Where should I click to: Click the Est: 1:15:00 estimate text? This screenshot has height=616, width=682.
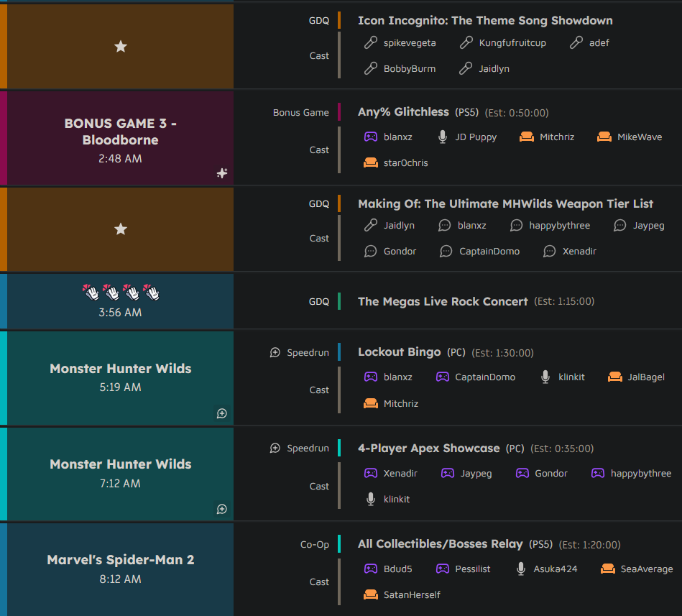[x=564, y=301]
